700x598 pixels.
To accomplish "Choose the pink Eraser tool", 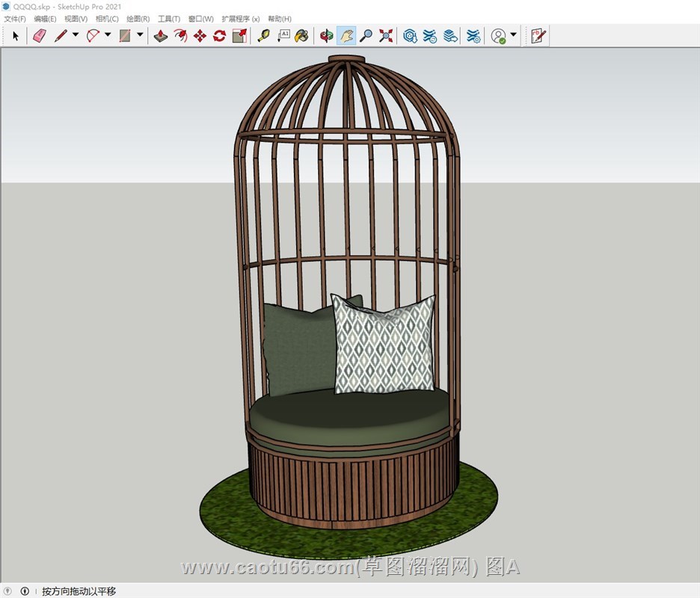I will (40, 35).
